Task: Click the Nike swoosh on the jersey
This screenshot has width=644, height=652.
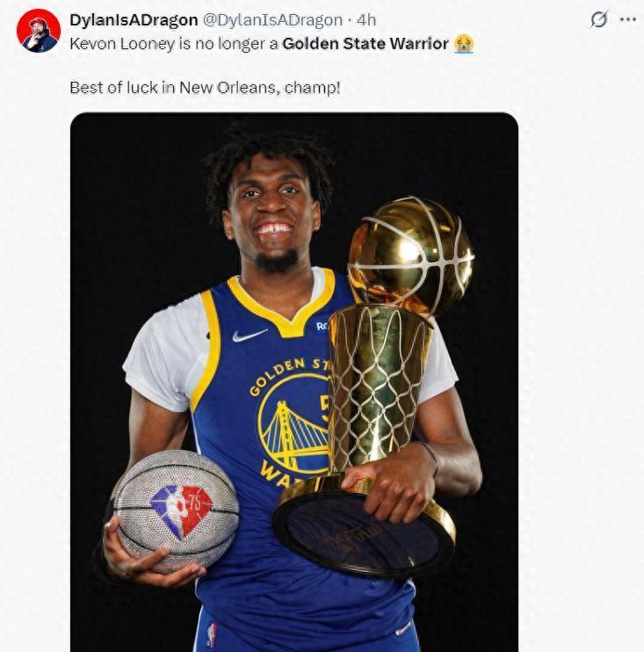Action: pyautogui.click(x=250, y=336)
